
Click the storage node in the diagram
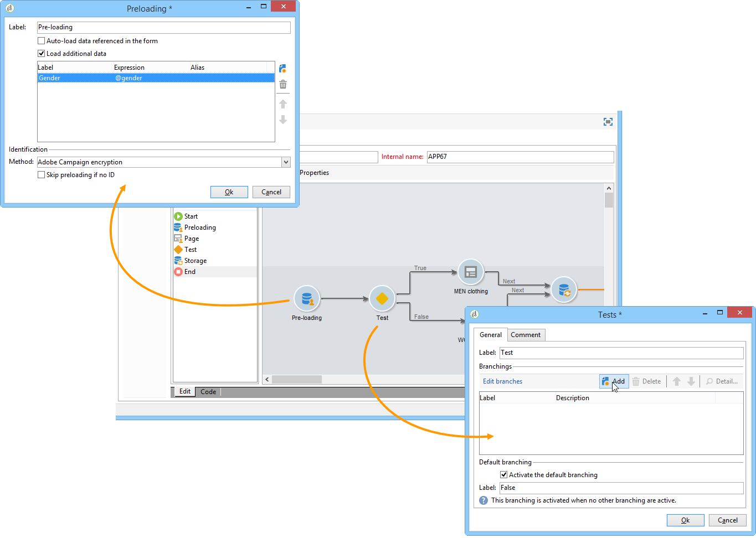pos(564,290)
